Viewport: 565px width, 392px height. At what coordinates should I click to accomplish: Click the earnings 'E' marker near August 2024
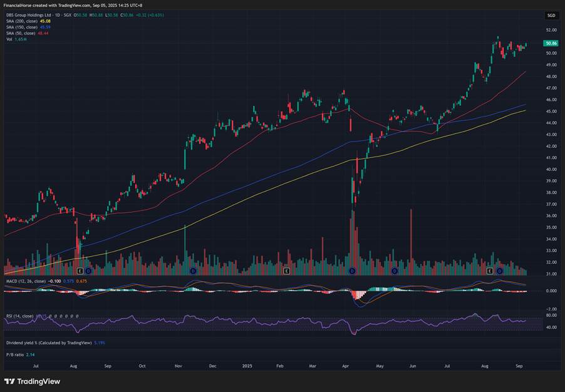pyautogui.click(x=80, y=271)
